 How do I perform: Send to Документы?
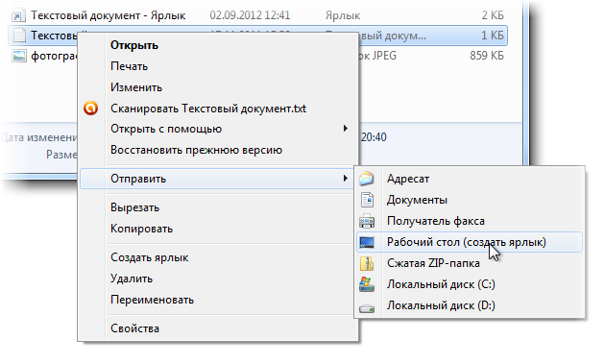470,200
